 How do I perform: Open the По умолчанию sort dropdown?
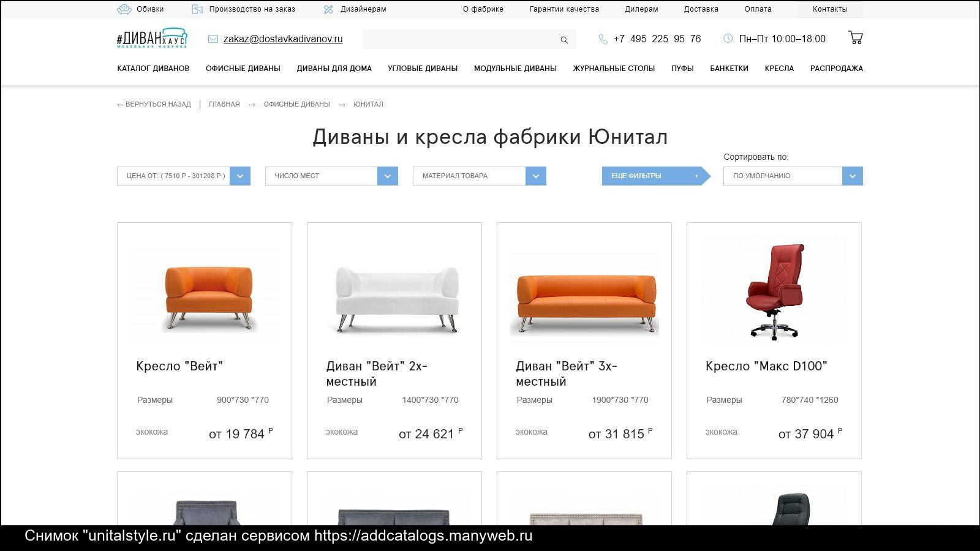(852, 176)
